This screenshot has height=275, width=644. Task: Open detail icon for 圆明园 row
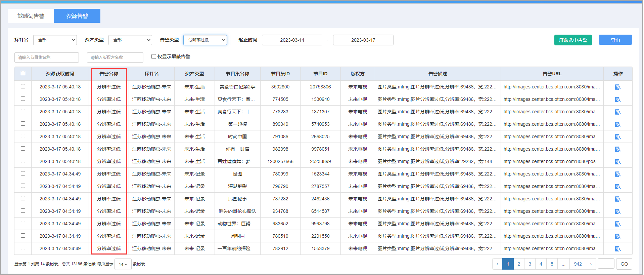pyautogui.click(x=617, y=236)
